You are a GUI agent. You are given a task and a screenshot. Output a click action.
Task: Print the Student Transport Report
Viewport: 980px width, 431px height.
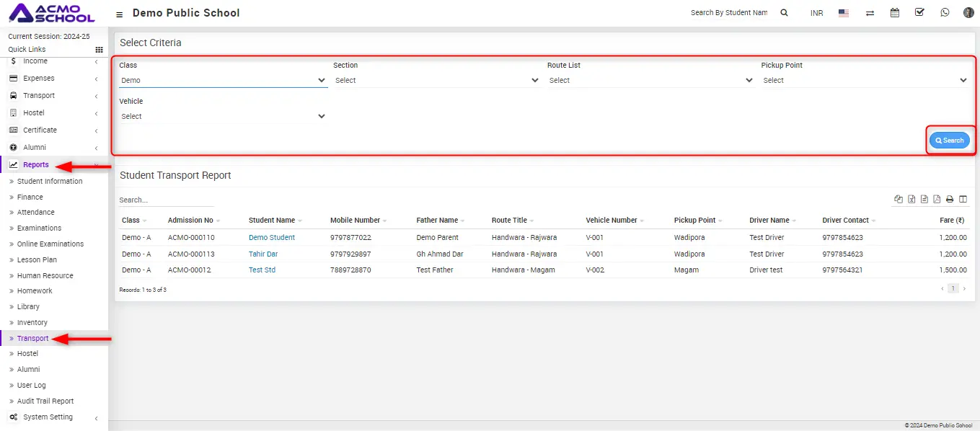pyautogui.click(x=950, y=200)
